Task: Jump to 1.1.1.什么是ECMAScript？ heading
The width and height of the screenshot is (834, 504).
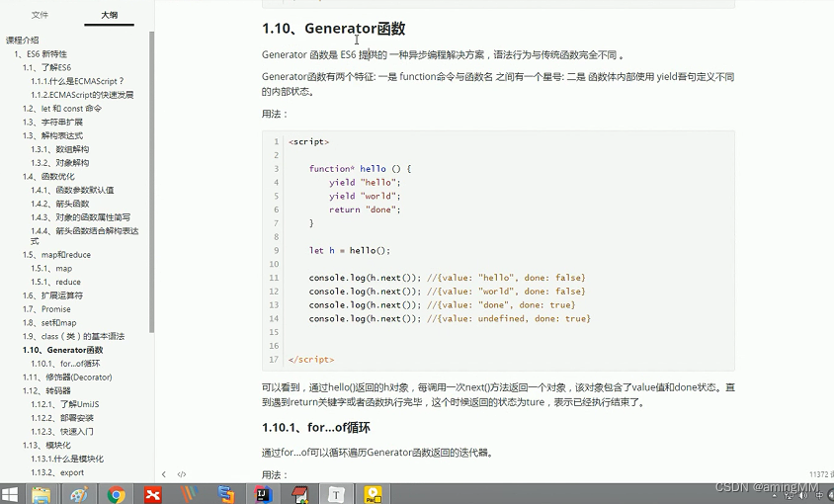Action: click(77, 81)
